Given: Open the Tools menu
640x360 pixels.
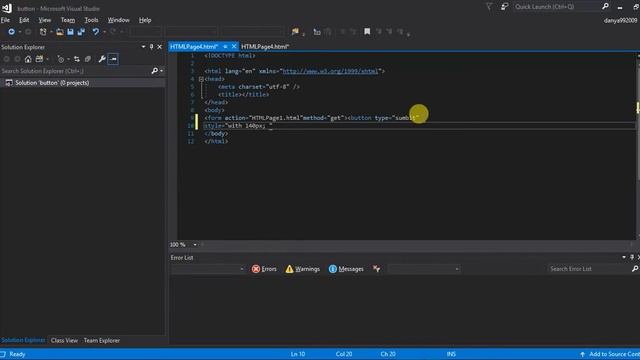Looking at the screenshot, I should pos(91,20).
